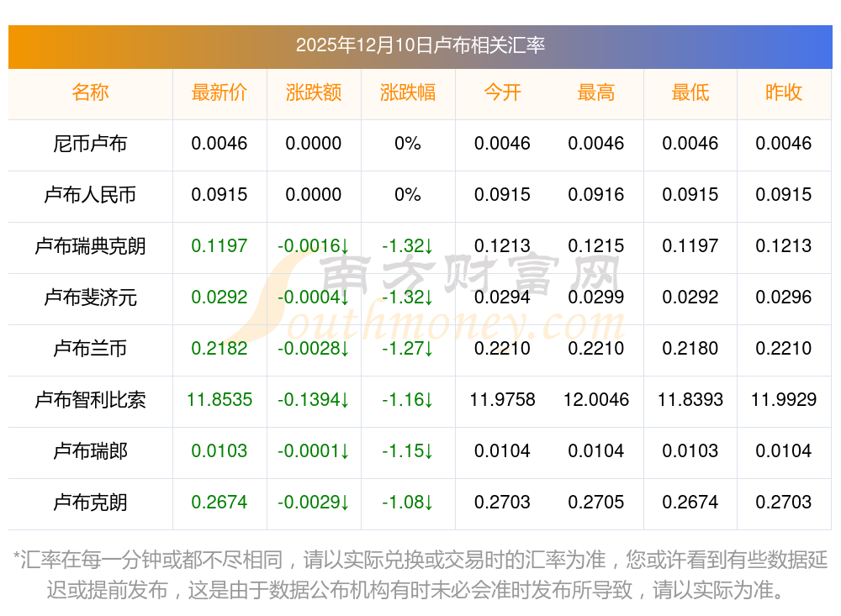Select the 最高 column header

point(596,92)
